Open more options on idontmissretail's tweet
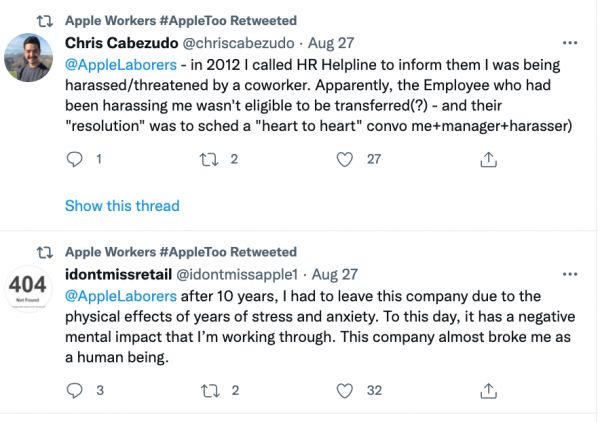 point(570,274)
